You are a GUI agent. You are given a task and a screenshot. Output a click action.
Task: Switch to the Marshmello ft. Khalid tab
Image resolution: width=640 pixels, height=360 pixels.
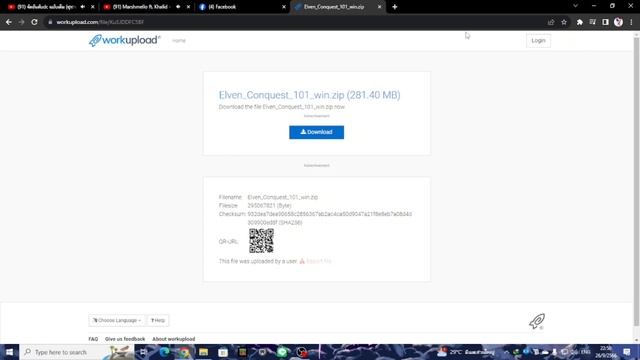(141, 7)
